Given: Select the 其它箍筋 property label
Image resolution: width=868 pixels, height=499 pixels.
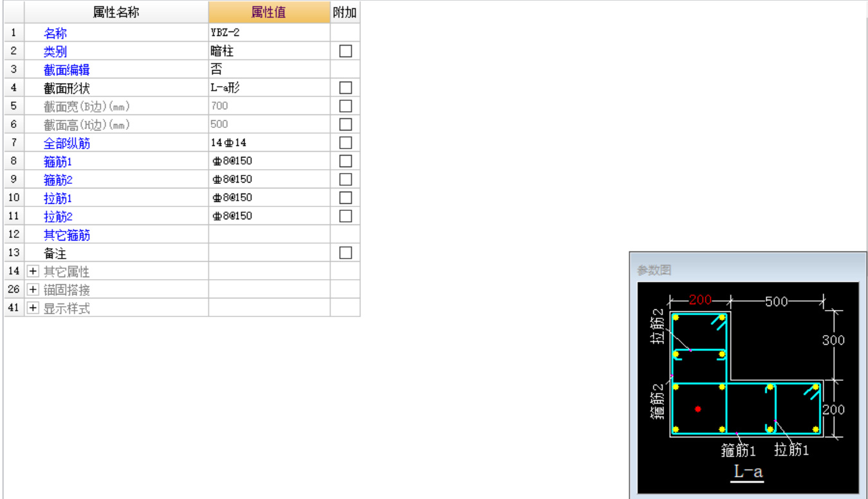Looking at the screenshot, I should tap(67, 235).
